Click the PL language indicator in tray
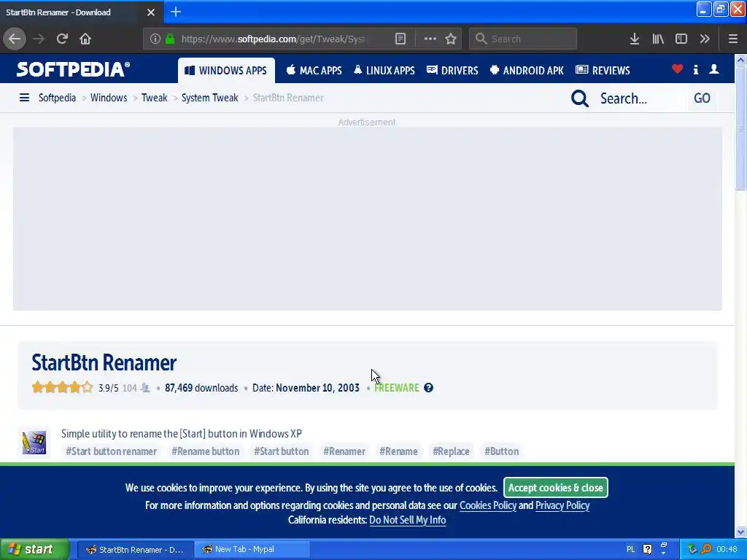This screenshot has height=560, width=747. point(630,549)
